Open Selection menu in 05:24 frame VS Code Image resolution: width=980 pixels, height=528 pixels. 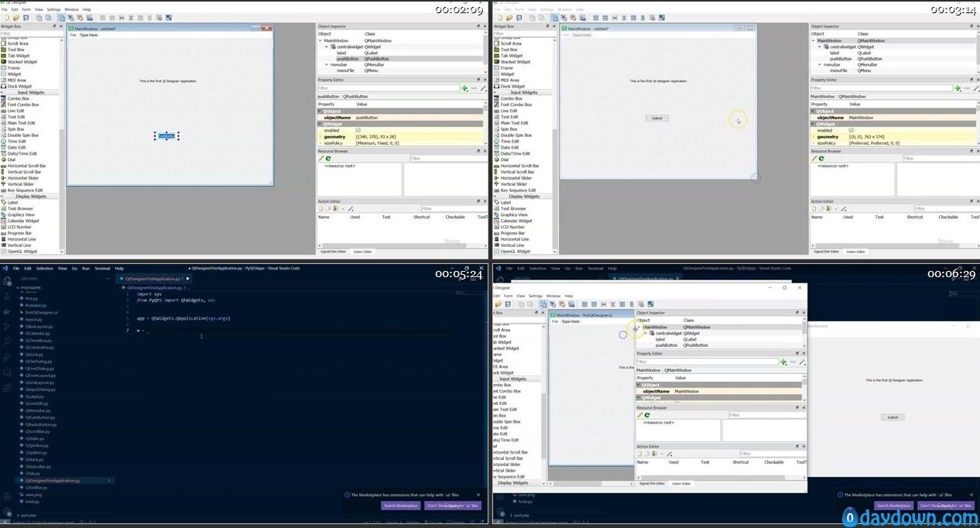click(x=45, y=269)
